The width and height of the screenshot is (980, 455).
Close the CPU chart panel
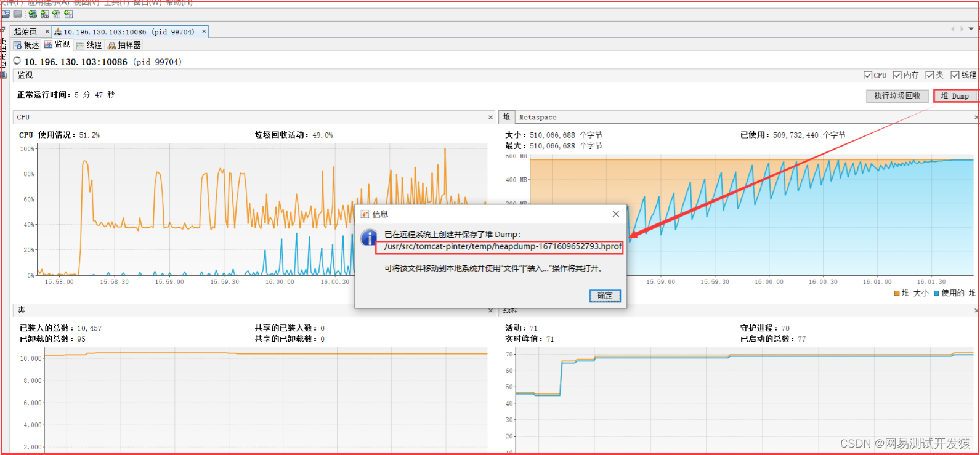[x=490, y=117]
